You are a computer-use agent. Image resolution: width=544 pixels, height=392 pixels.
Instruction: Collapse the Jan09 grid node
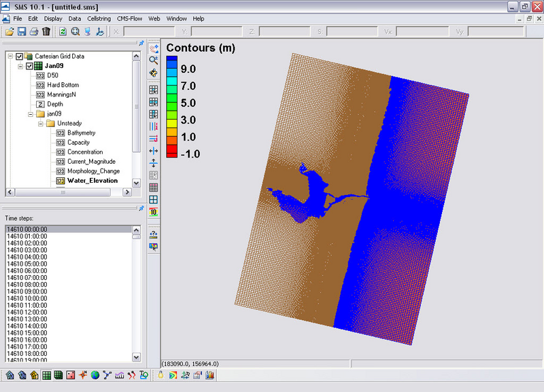coord(20,66)
